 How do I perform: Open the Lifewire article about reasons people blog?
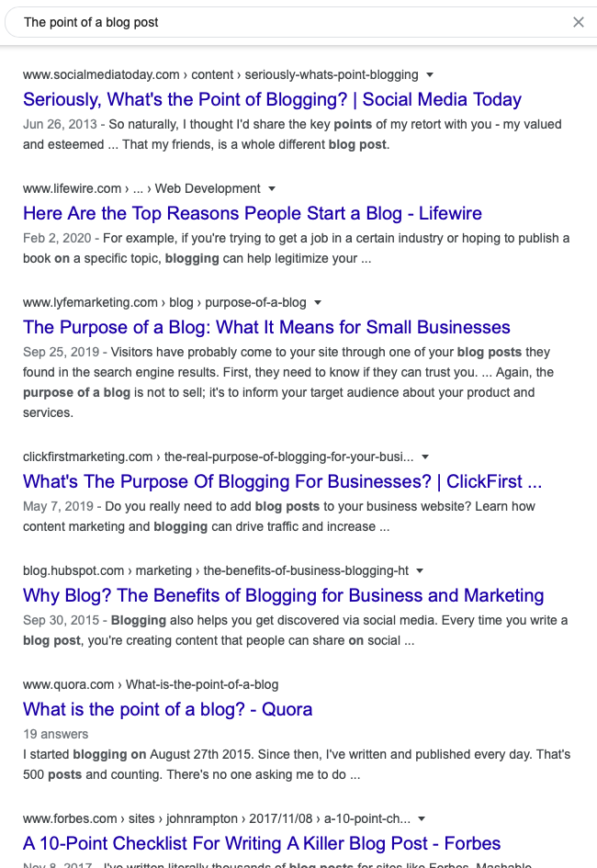coord(252,213)
